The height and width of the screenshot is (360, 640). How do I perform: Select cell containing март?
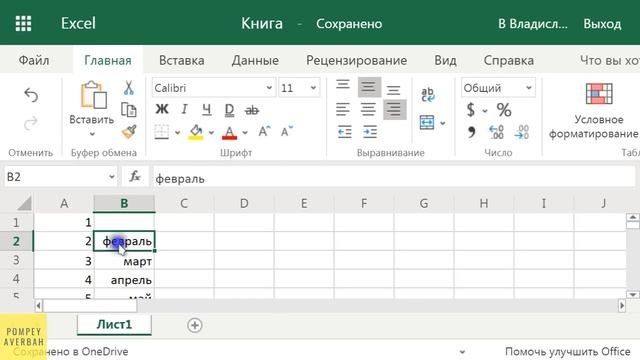(124, 260)
